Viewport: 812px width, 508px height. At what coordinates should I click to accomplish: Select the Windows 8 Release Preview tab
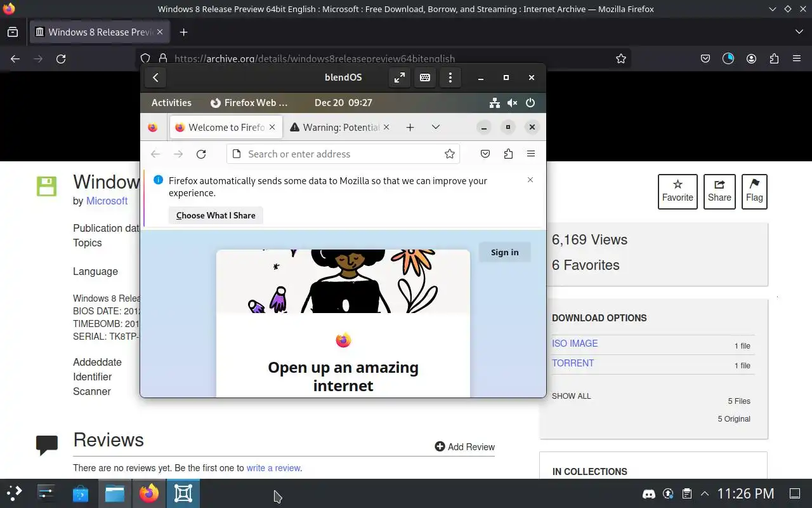[x=100, y=32]
